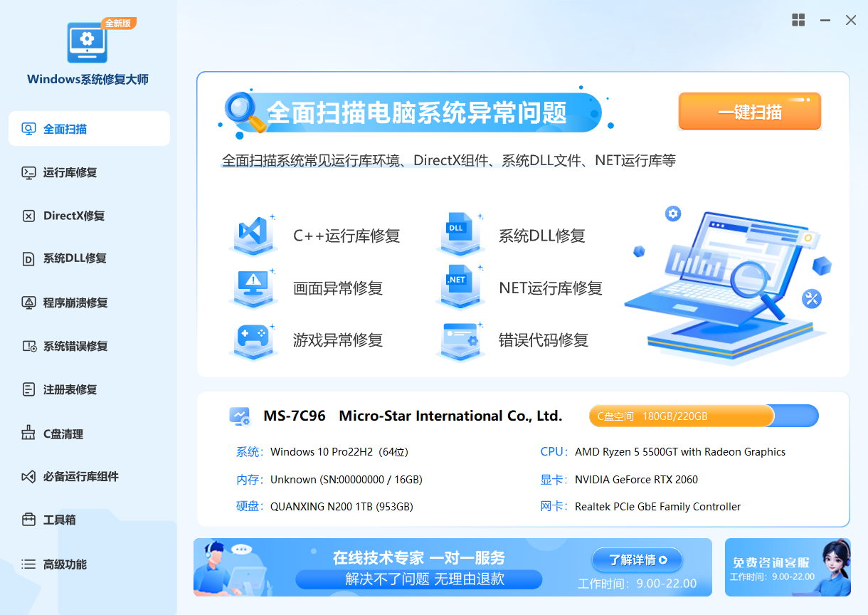This screenshot has width=868, height=615.
Task: Click the 全新版 badge on logo
Action: pos(118,23)
